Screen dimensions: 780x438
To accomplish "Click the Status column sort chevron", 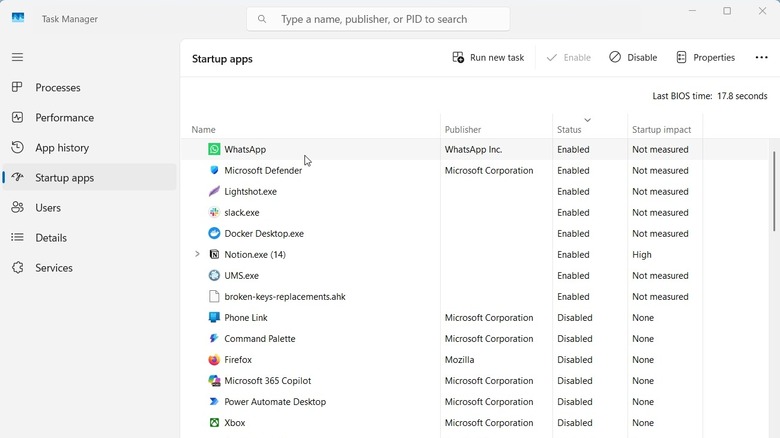I will [587, 120].
